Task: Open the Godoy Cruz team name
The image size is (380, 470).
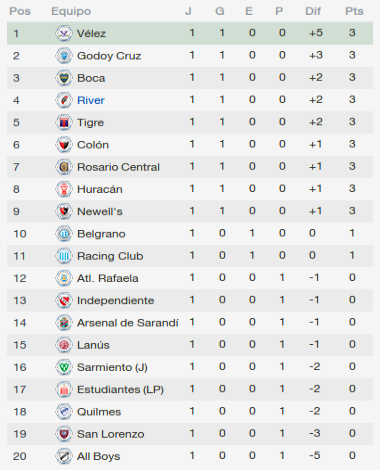Action: tap(109, 56)
